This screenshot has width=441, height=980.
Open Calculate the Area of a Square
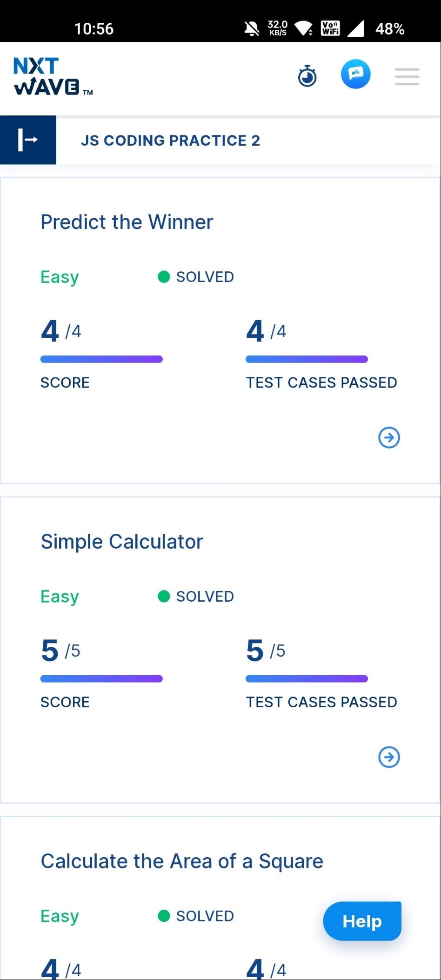coord(182,861)
